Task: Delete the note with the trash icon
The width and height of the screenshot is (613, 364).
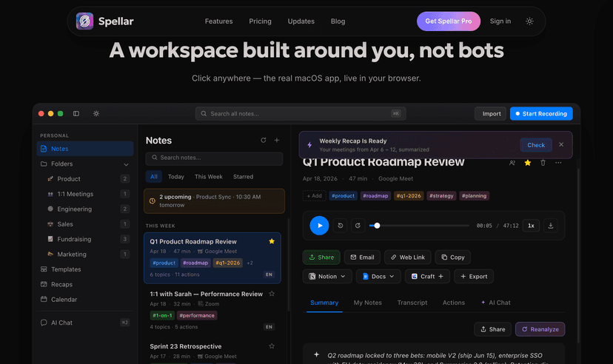Action: 543,163
